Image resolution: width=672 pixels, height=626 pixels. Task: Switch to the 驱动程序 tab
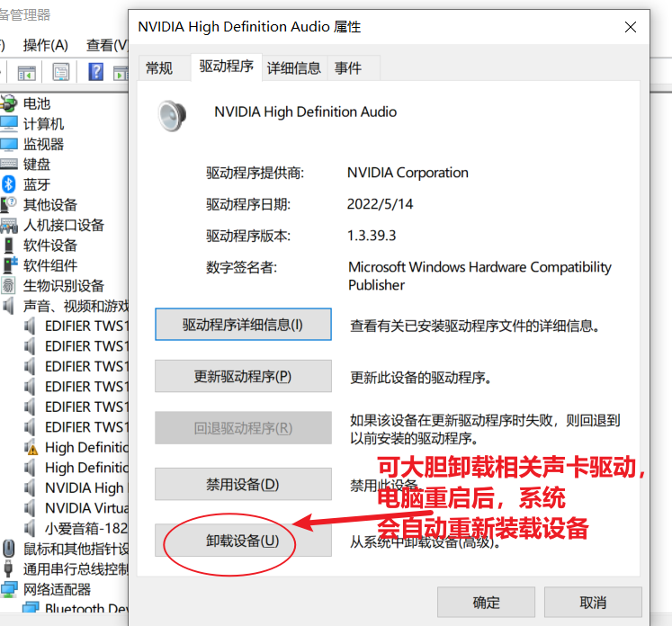tap(227, 67)
